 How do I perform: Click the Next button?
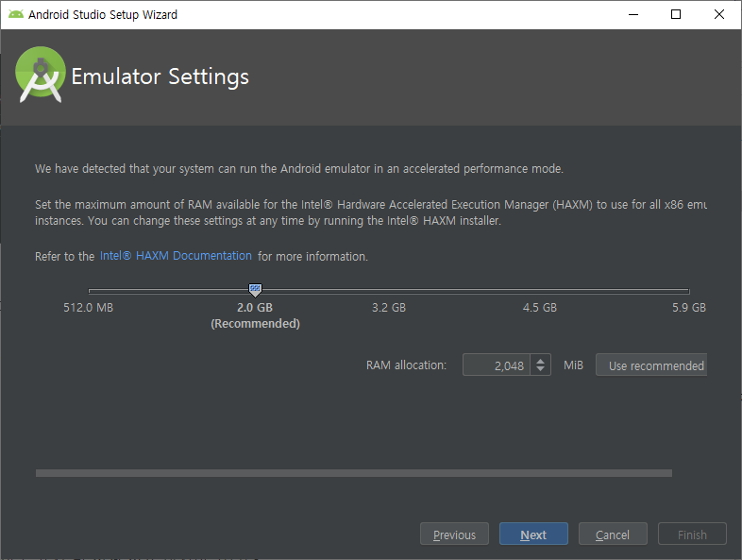533,534
